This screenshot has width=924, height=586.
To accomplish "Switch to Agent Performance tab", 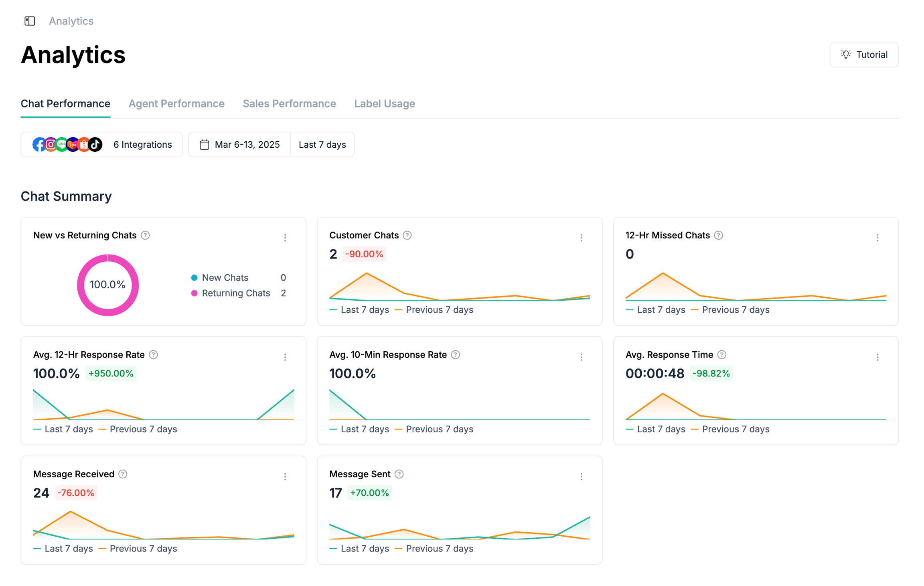I will point(176,104).
